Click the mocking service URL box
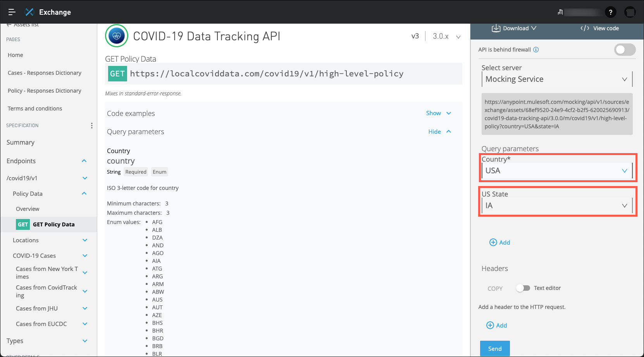Image resolution: width=644 pixels, height=357 pixels. [557, 114]
